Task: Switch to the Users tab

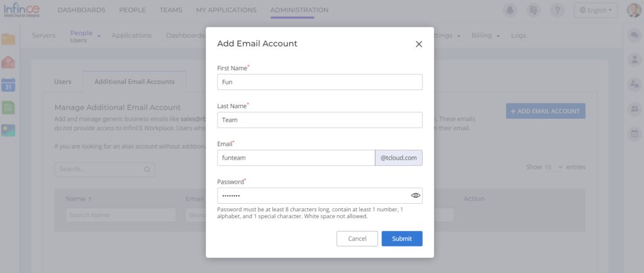Action: (63, 82)
